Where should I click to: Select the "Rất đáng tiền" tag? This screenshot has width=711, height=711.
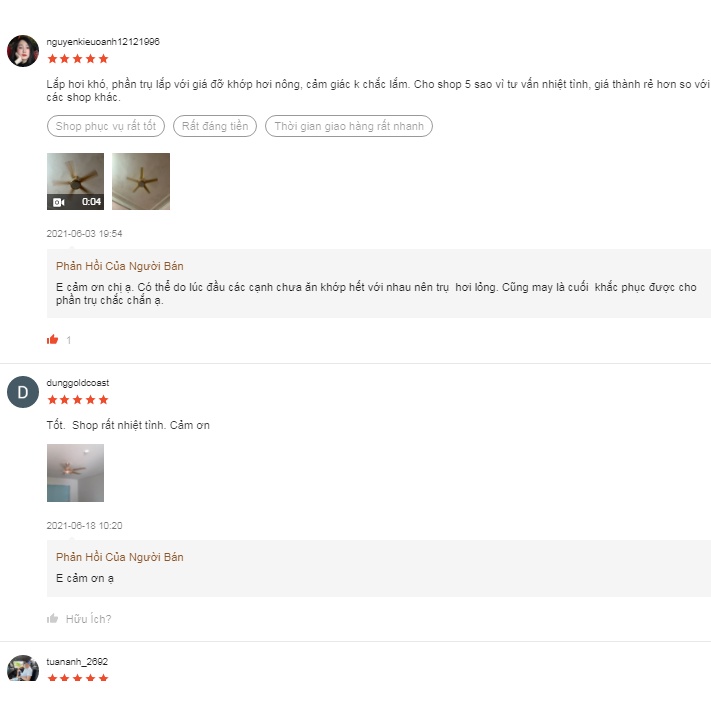click(x=215, y=126)
